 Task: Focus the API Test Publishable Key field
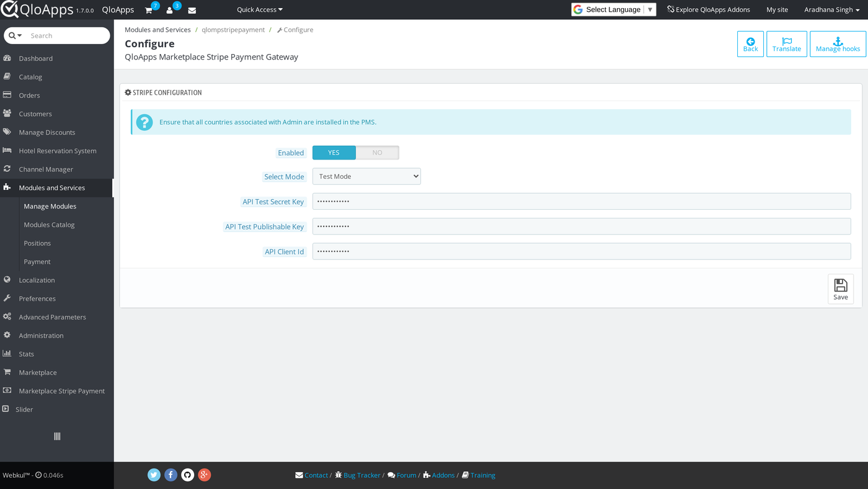(582, 226)
